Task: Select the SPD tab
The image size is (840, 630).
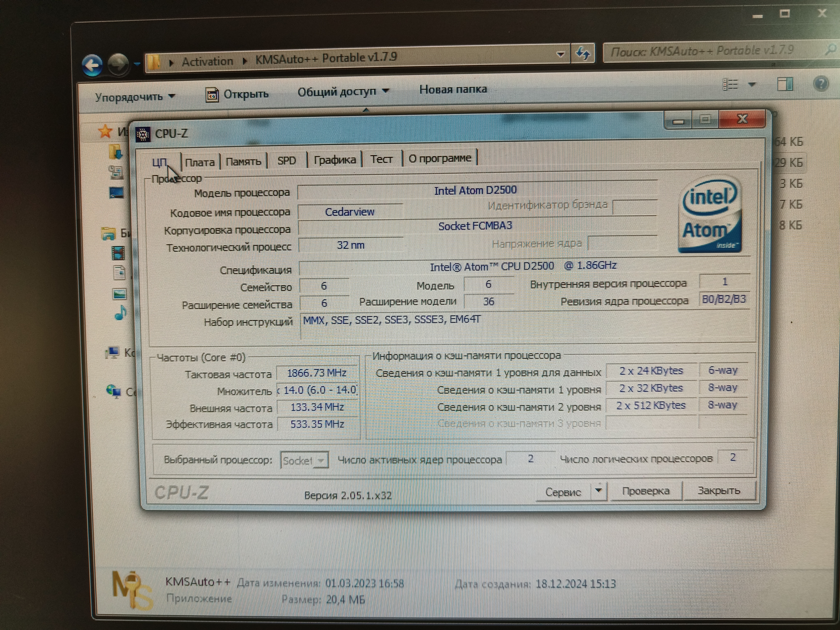Action: [286, 161]
